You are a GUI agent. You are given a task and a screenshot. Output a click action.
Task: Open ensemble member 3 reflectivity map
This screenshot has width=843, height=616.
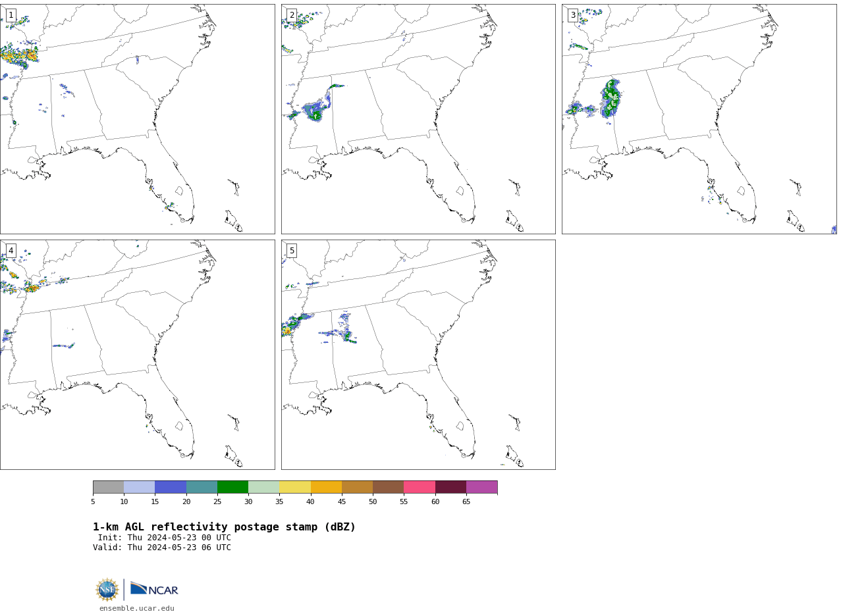coord(699,119)
